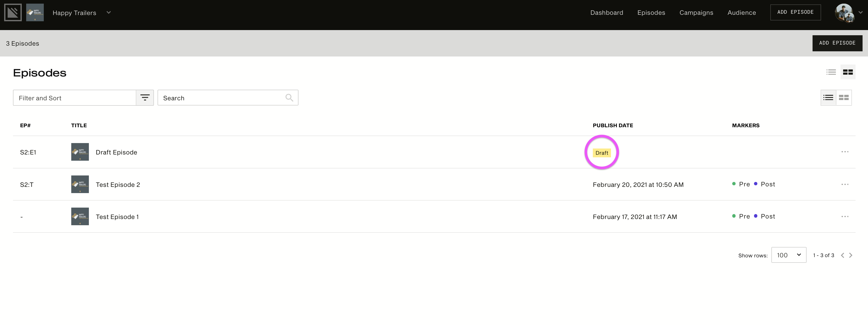This screenshot has width=868, height=325.
Task: Switch to grid view in the filter row
Action: [x=844, y=98]
